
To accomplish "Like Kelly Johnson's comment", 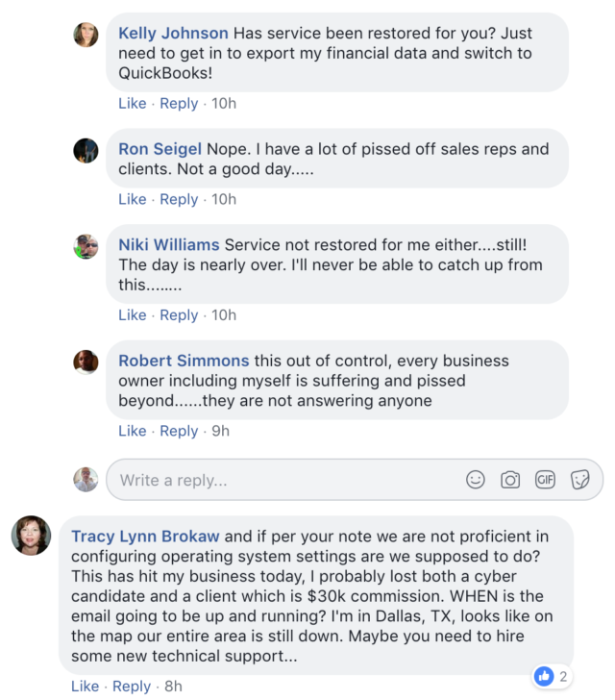I will (x=132, y=103).
